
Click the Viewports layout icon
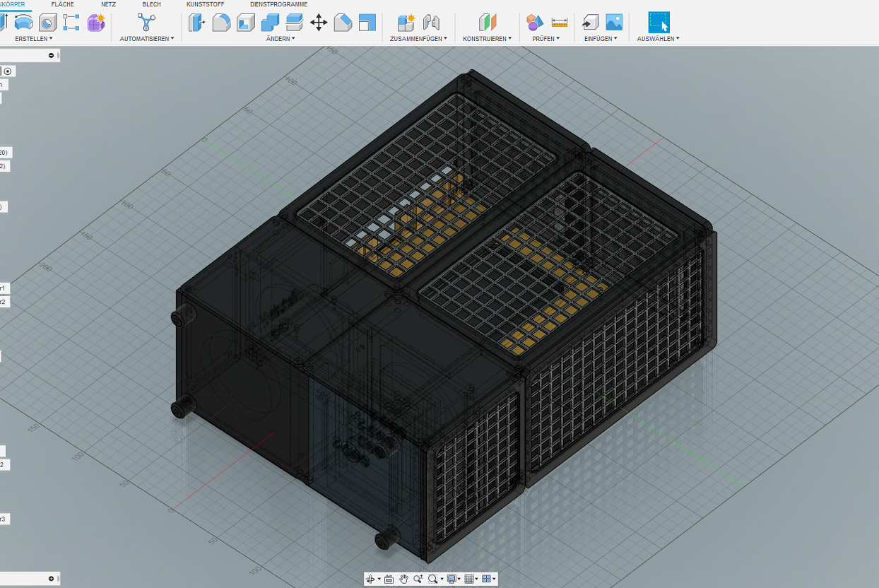[486, 579]
